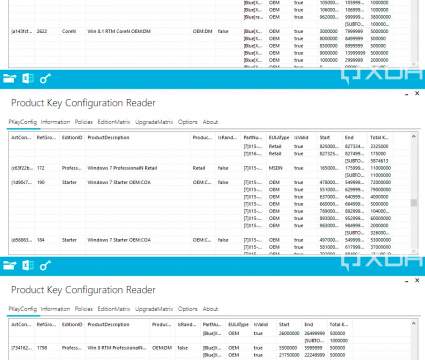Viewport: 425px width, 360px height.
Task: Sort by End column in bottom window
Action: [309, 324]
